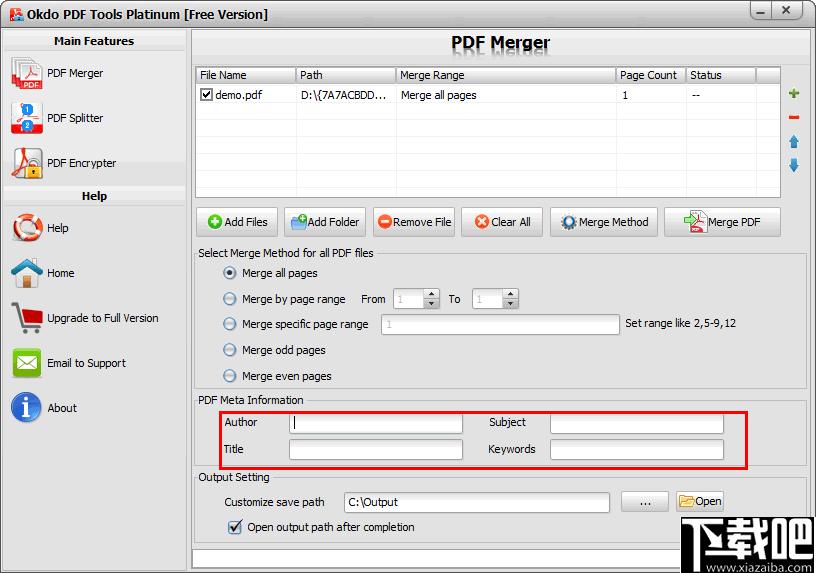
Task: Increase the To page value
Action: pos(511,294)
